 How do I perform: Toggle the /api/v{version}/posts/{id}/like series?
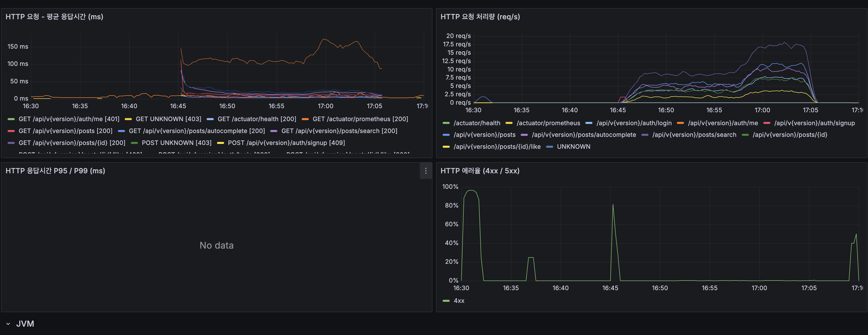point(497,146)
